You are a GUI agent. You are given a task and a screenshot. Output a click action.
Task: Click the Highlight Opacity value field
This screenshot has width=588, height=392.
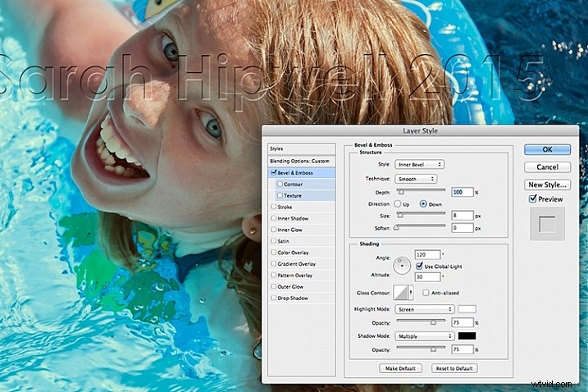click(463, 322)
